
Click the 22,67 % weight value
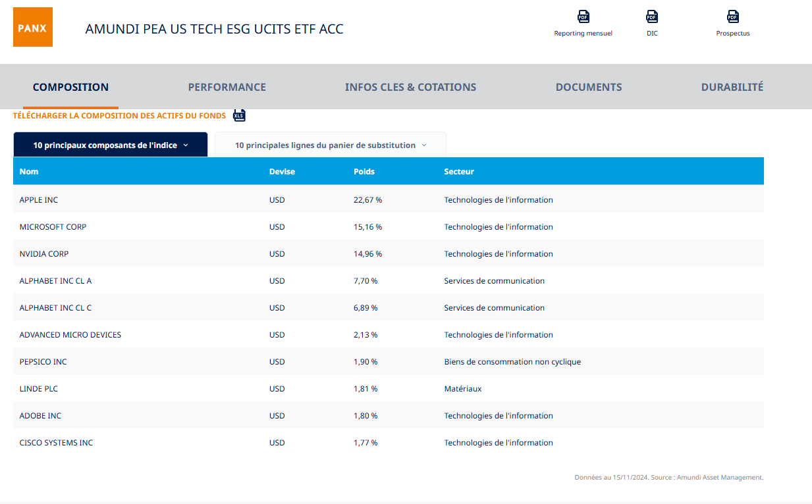click(367, 200)
